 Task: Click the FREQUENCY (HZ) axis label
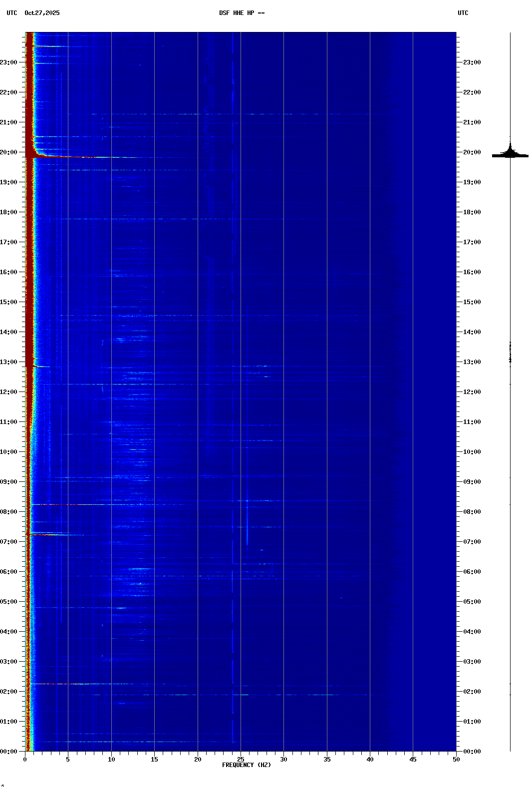[246, 765]
